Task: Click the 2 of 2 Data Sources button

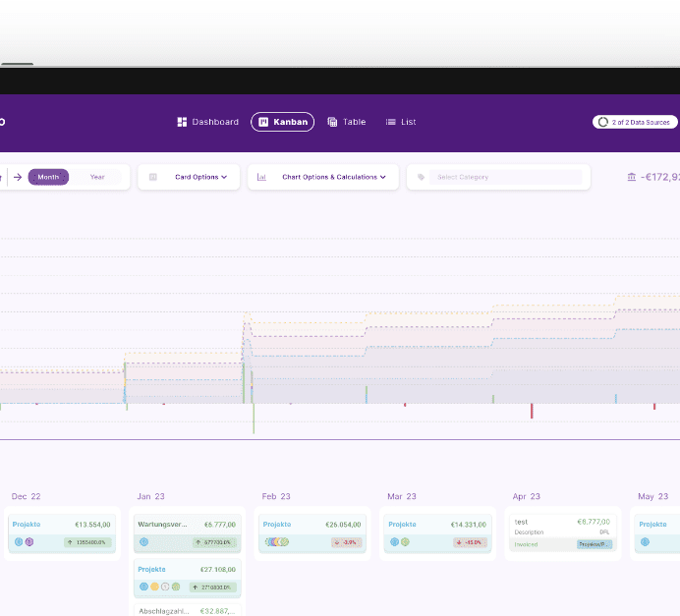Action: [x=635, y=122]
